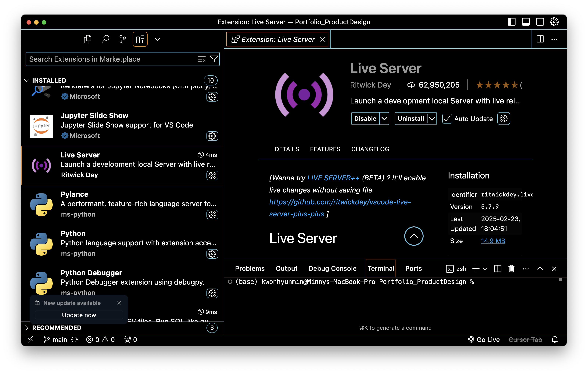588x374 pixels.
Task: Switch to the FEATURES tab
Action: 325,149
